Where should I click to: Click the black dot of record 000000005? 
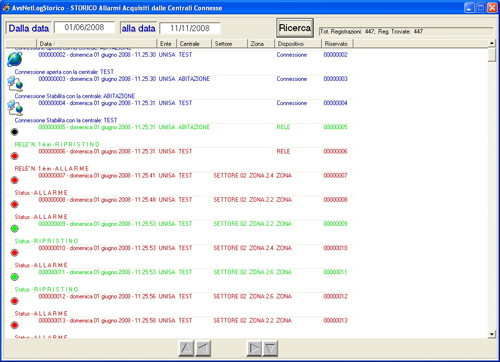pos(14,132)
